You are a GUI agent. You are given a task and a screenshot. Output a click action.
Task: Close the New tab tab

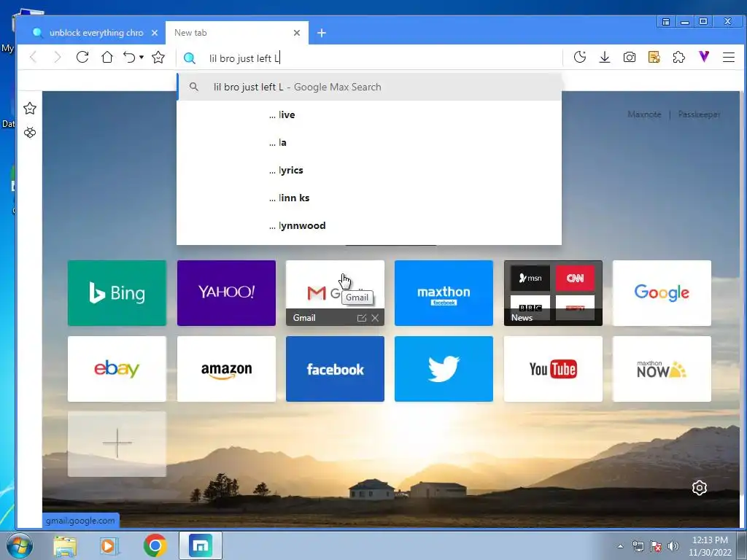point(297,33)
